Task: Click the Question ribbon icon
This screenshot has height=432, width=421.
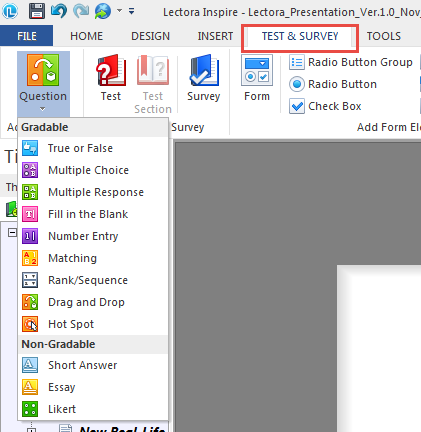Action: coord(43,70)
